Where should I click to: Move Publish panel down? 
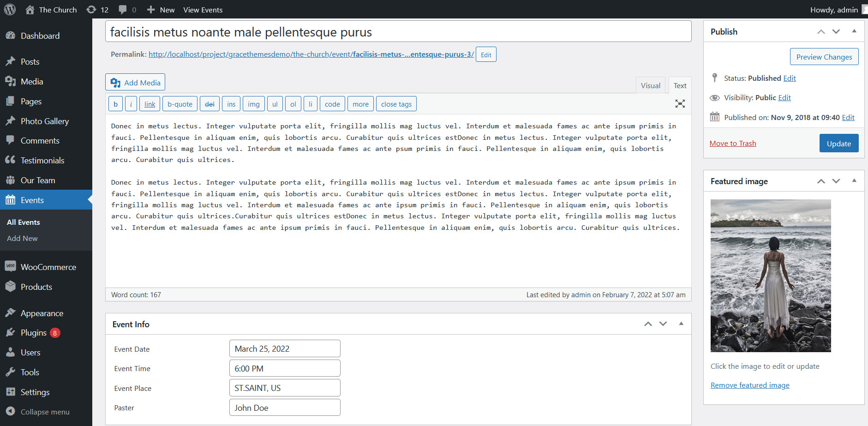click(x=836, y=32)
